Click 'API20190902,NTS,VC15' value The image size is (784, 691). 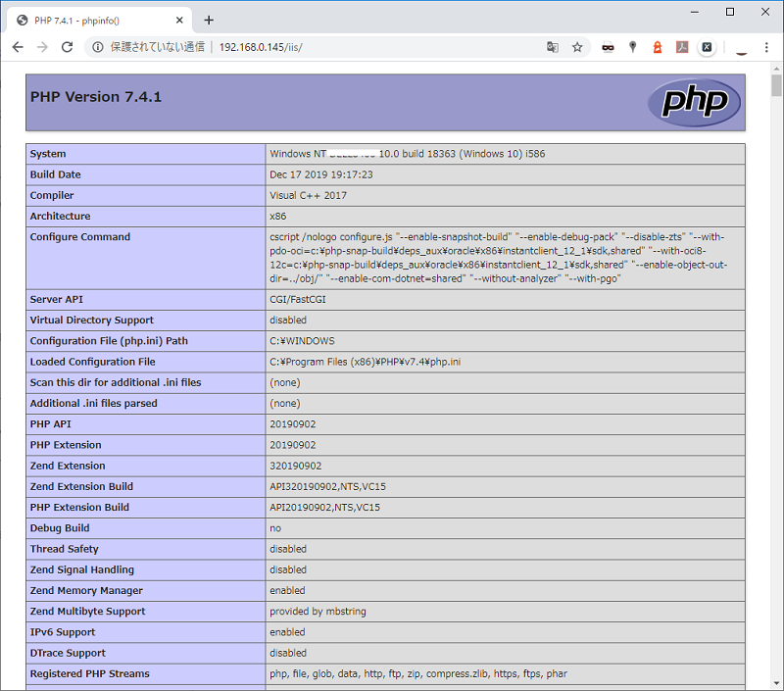324,508
